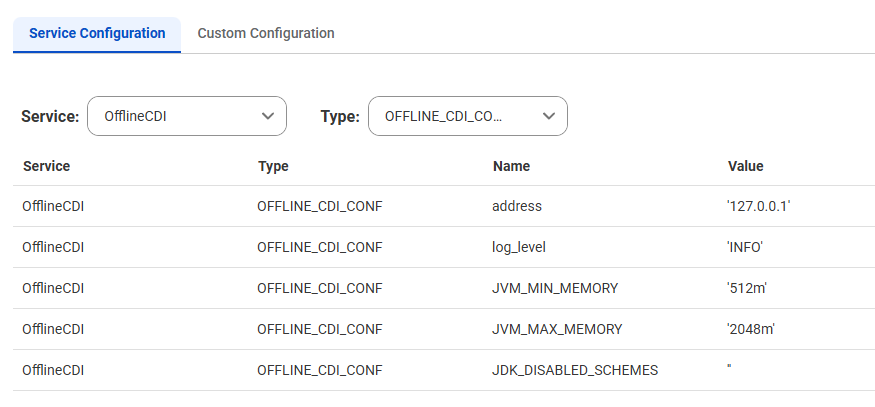
Task: Click the Type: label beside the dropdown
Action: (x=340, y=117)
